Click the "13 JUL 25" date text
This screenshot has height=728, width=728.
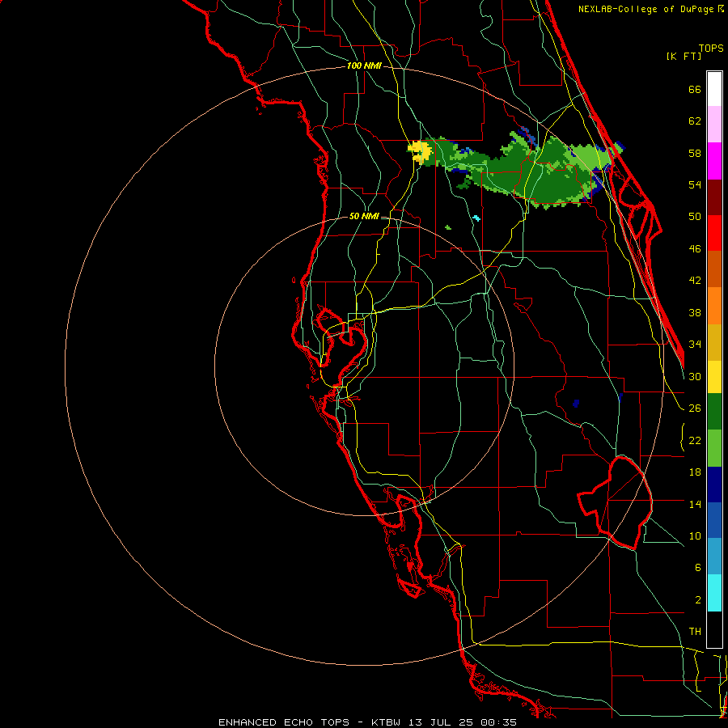pyautogui.click(x=441, y=722)
